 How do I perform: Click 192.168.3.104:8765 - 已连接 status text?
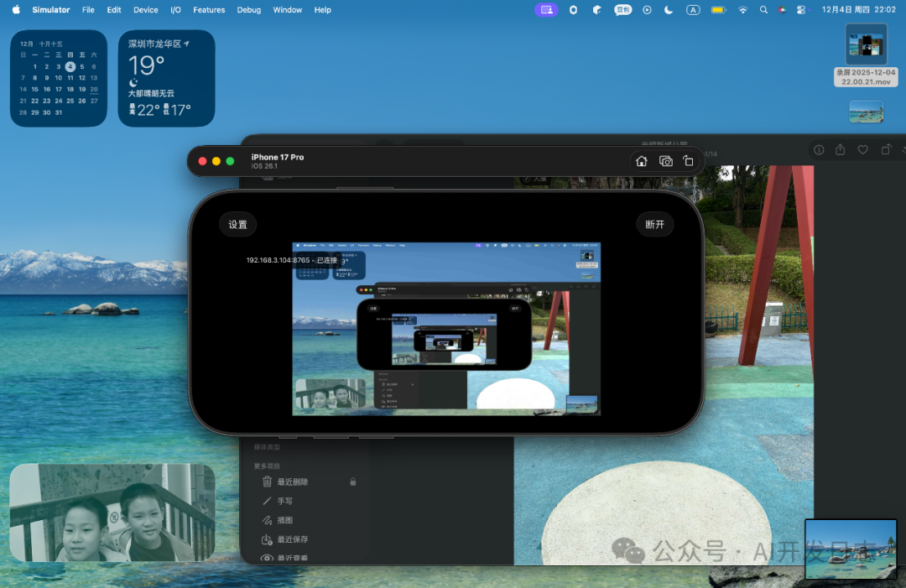[x=292, y=261]
